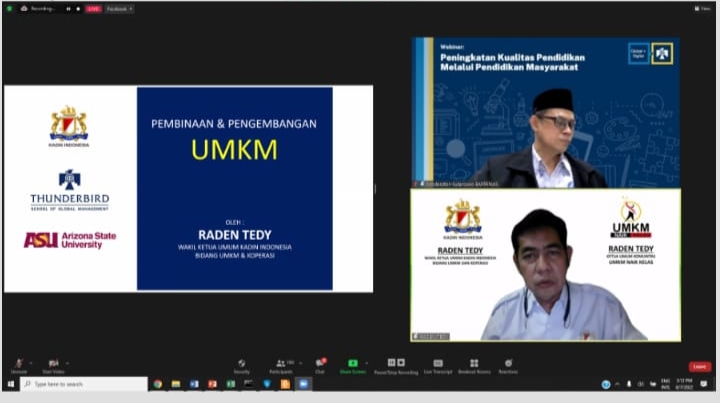Switch to Zoom in the taskbar

(x=303, y=384)
